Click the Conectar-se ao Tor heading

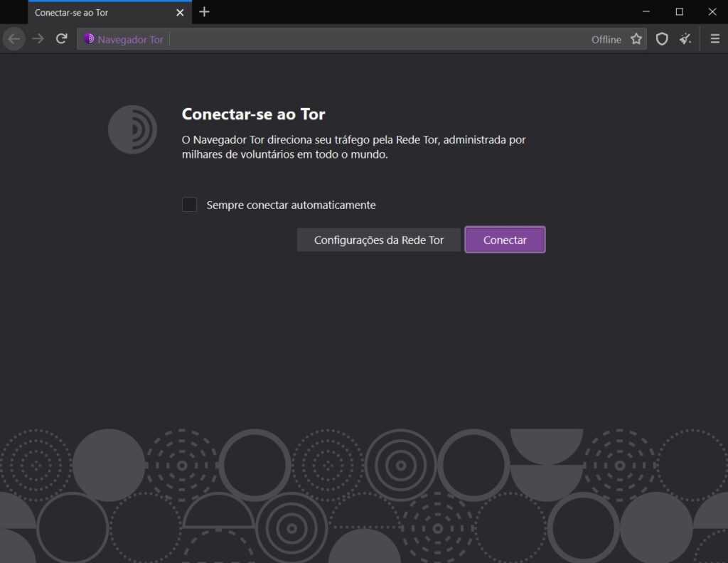coord(253,114)
